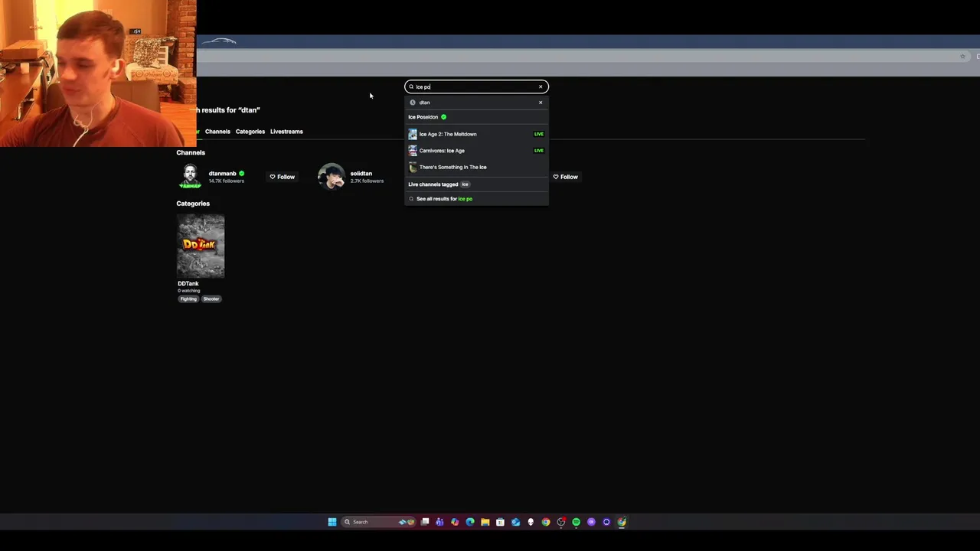The height and width of the screenshot is (551, 980).
Task: Open Task View from taskbar
Action: point(425,522)
